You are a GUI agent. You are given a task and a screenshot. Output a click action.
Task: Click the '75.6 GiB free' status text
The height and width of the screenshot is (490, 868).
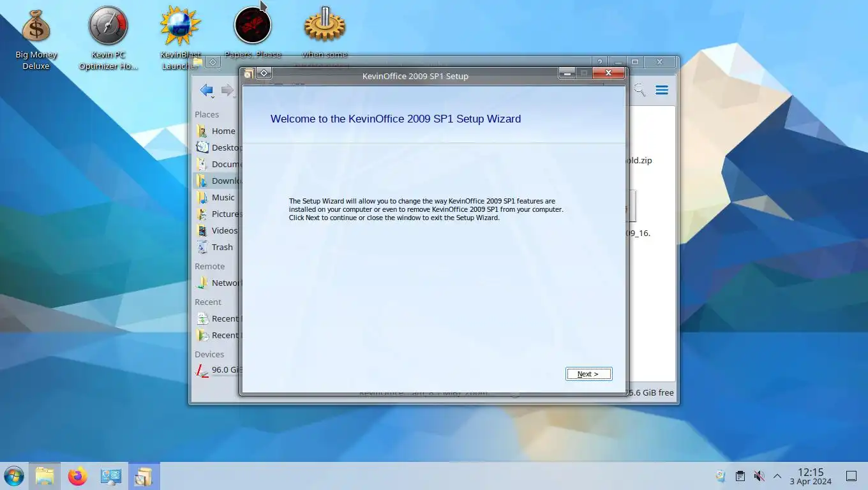pyautogui.click(x=649, y=393)
